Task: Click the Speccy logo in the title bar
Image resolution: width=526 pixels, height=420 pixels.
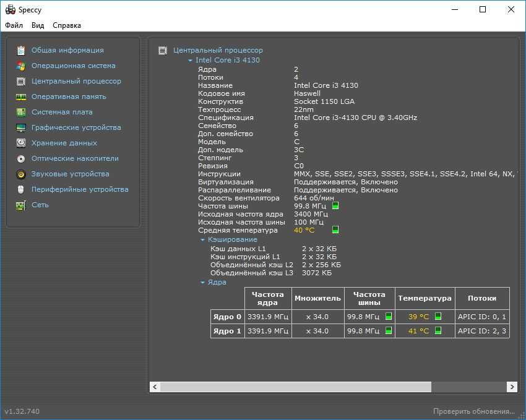Action: [11, 9]
